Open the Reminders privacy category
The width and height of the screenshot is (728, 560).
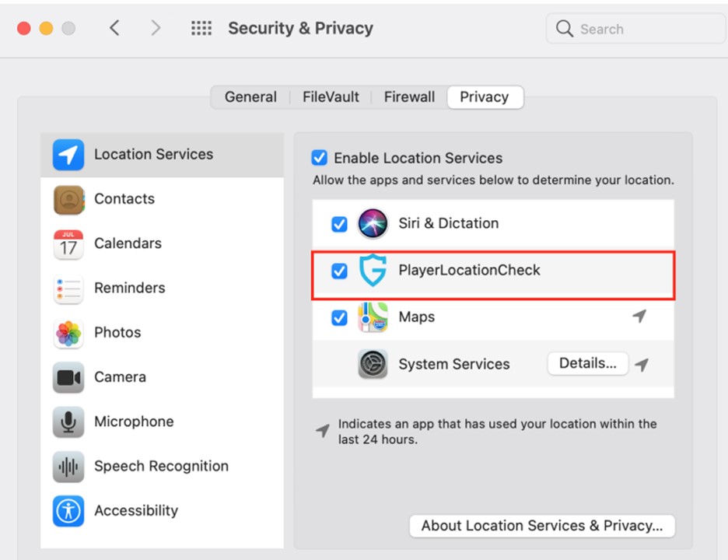click(129, 288)
